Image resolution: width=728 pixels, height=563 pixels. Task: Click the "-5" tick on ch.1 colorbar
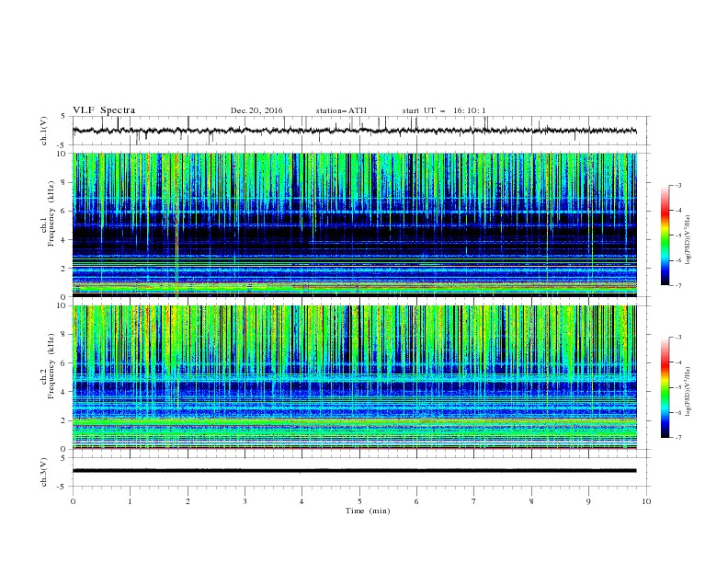pyautogui.click(x=678, y=236)
